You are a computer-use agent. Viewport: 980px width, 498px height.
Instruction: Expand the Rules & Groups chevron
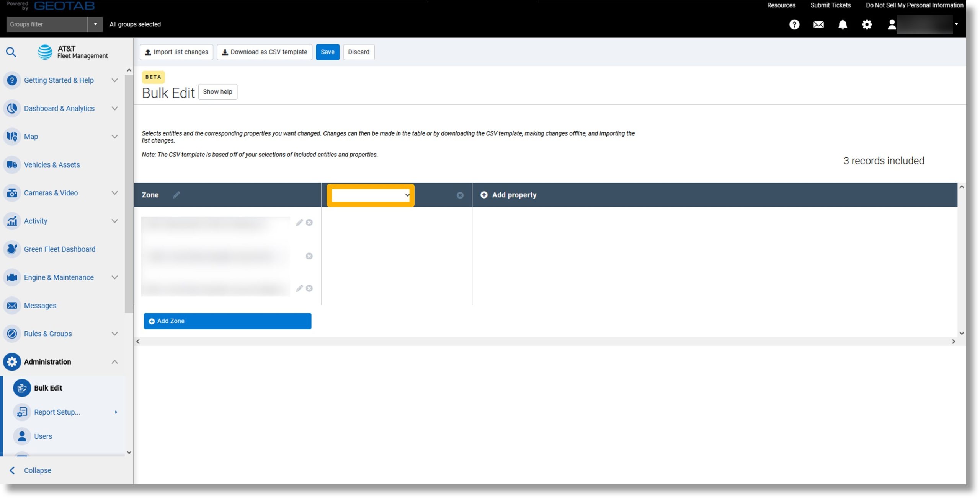[x=114, y=334]
